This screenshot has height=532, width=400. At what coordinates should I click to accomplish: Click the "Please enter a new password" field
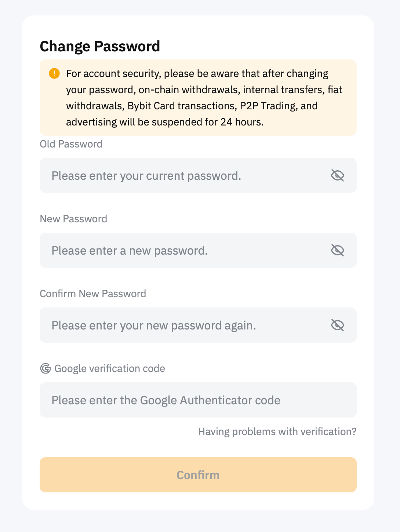[x=183, y=251]
